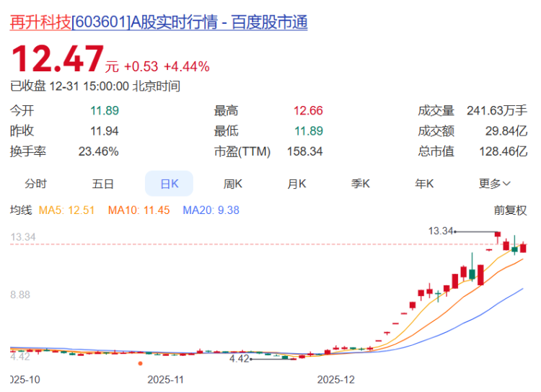Expand the 更多 dropdown
The width and height of the screenshot is (541, 392).
494,184
